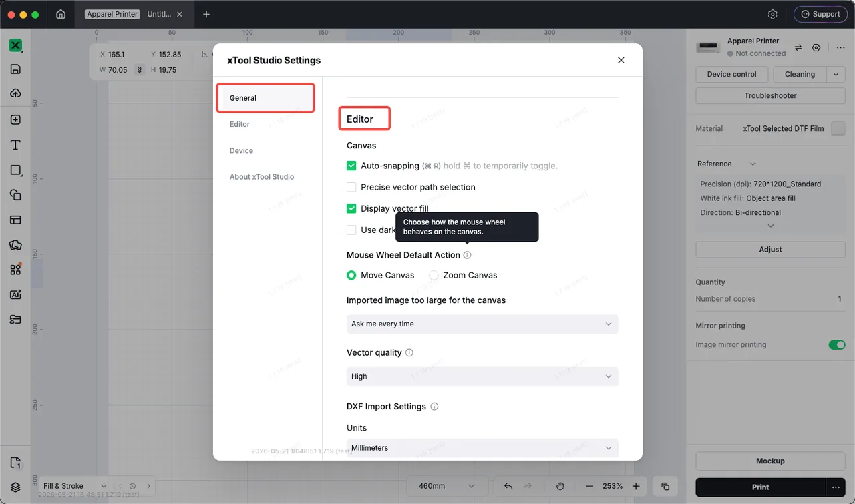
Task: Click the settings gear next to Support
Action: click(773, 14)
